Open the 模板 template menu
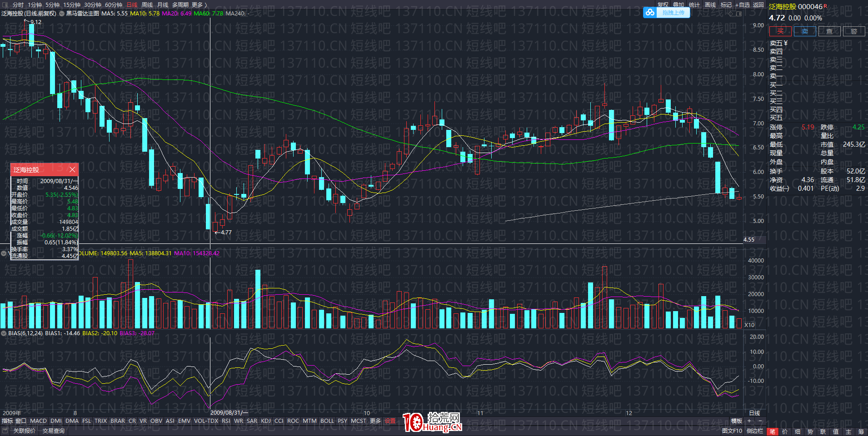The image size is (868, 436). pos(737,421)
